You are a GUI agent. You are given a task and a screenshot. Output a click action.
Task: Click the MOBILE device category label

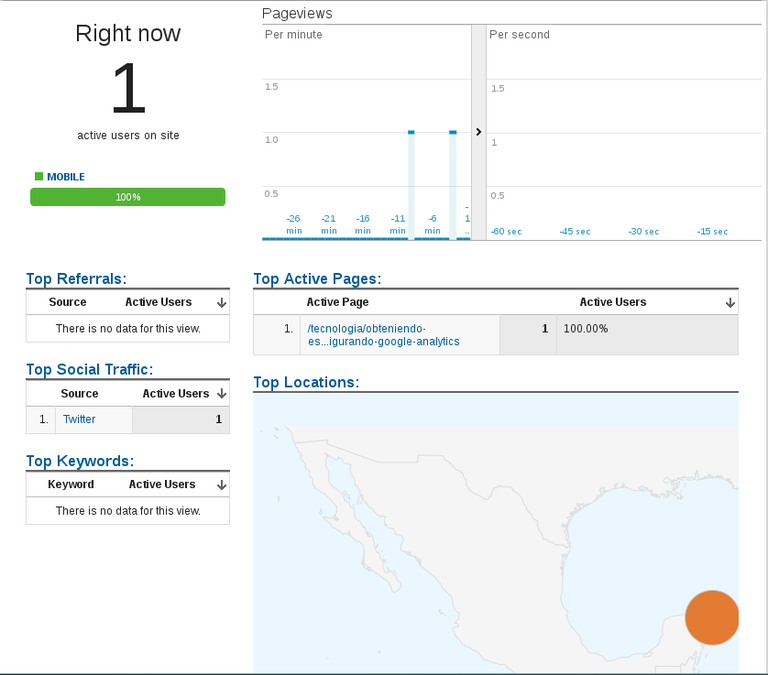tap(66, 177)
